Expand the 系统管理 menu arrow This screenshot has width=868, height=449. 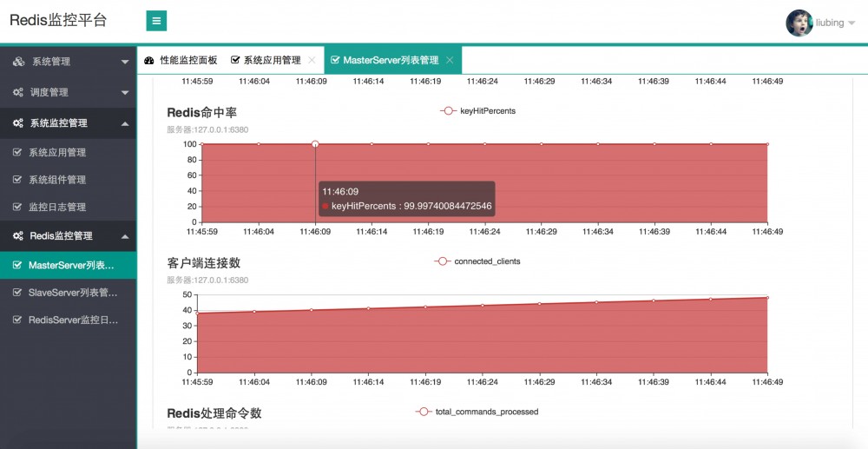[x=125, y=62]
